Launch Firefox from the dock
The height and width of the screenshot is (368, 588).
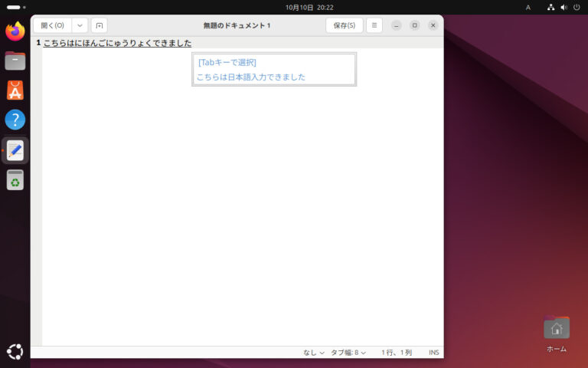(x=15, y=32)
